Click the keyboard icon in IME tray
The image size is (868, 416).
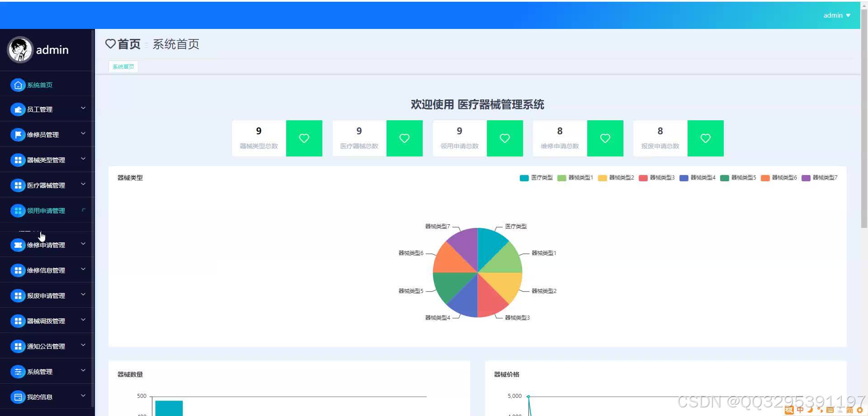pyautogui.click(x=830, y=410)
